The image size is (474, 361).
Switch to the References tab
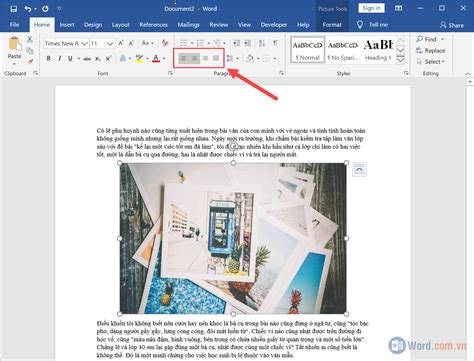153,25
